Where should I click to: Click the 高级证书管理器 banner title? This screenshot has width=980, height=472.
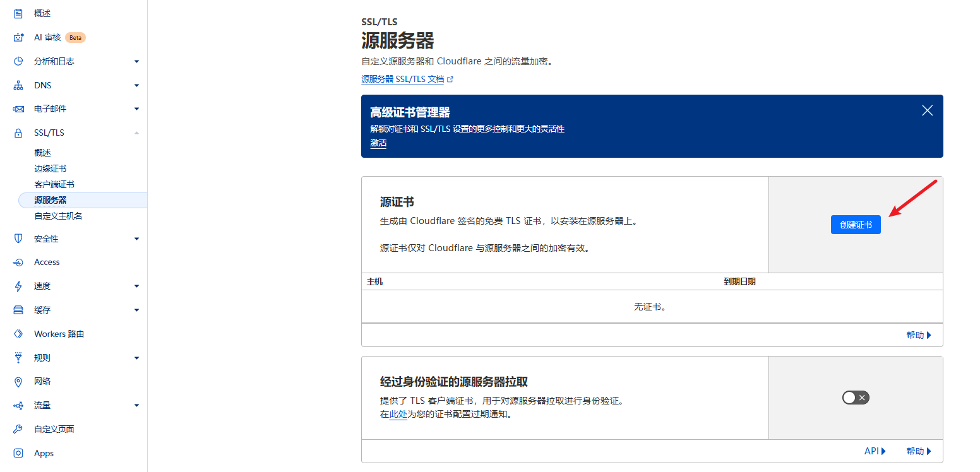[410, 112]
